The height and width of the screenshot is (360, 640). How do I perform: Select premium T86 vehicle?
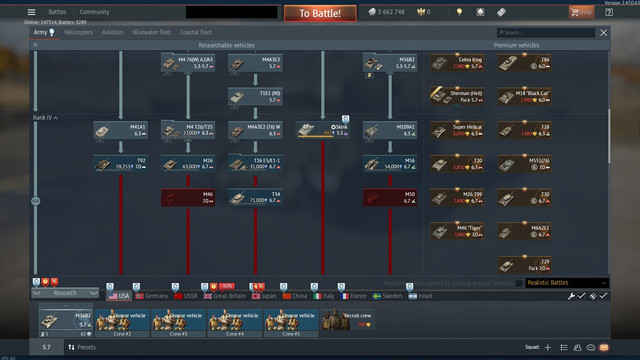(x=524, y=62)
